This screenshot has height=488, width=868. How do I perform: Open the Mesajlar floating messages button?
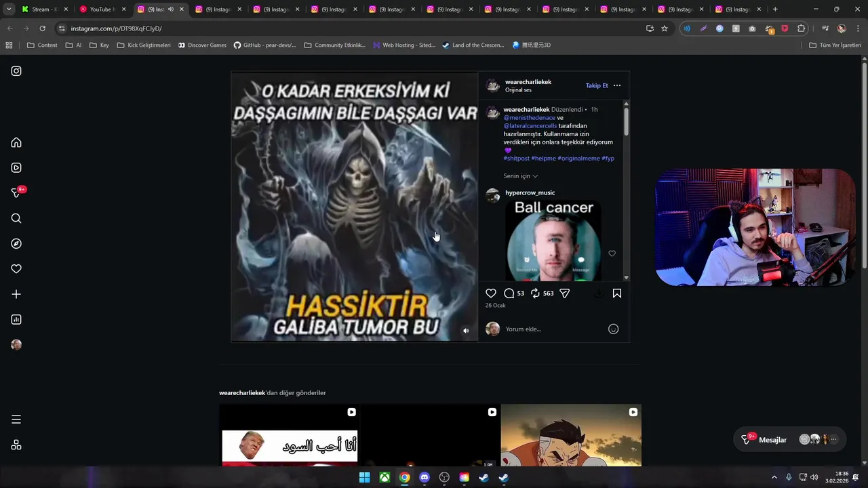[789, 440]
